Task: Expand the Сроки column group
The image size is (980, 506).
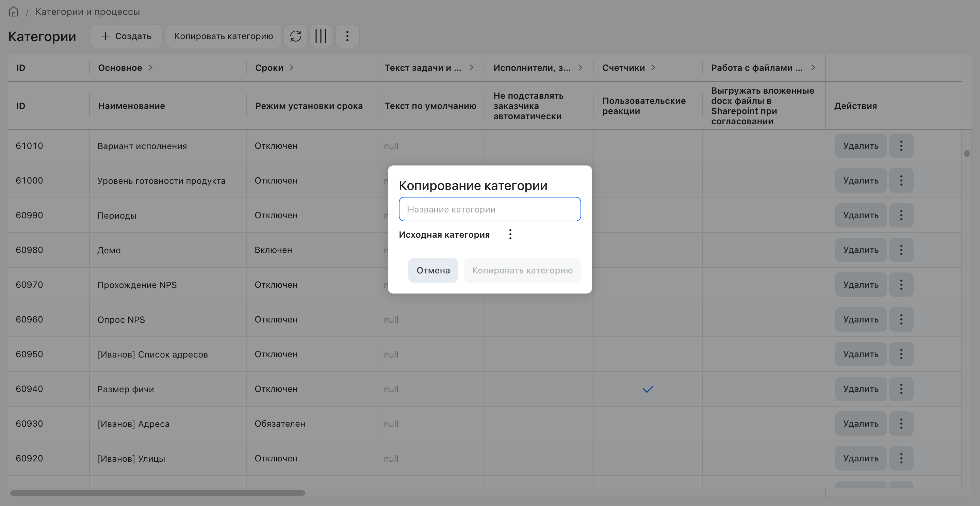Action: [291, 67]
